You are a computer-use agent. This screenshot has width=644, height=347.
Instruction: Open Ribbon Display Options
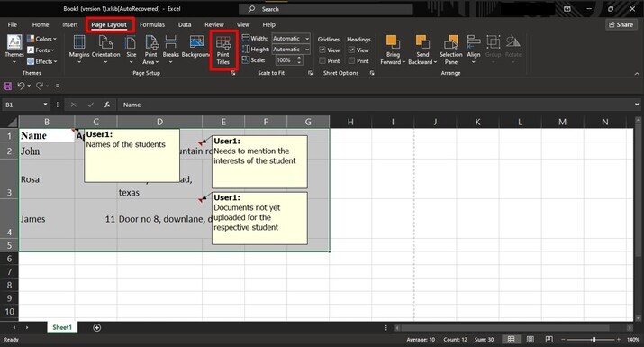(x=567, y=9)
